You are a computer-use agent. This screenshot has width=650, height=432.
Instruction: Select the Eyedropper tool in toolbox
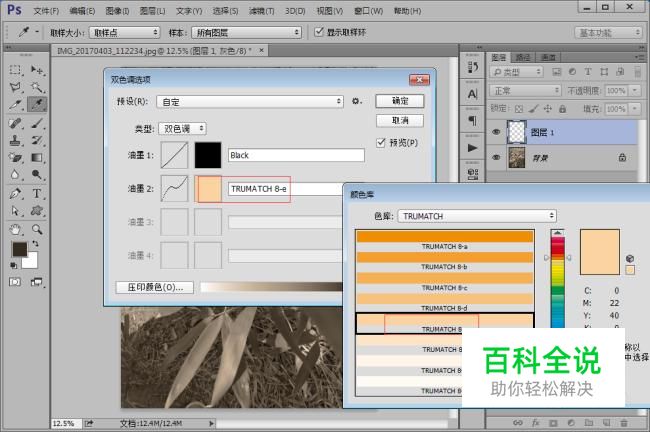tap(37, 104)
